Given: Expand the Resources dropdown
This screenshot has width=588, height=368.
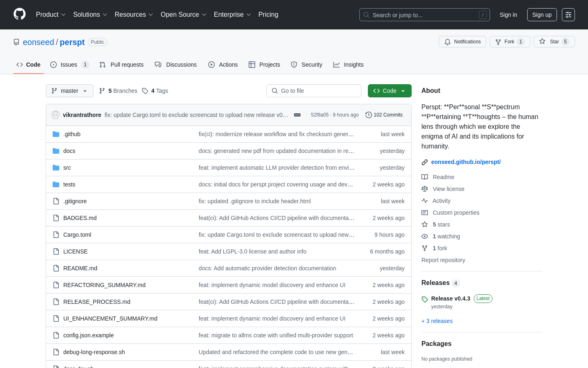Looking at the screenshot, I should click(134, 15).
